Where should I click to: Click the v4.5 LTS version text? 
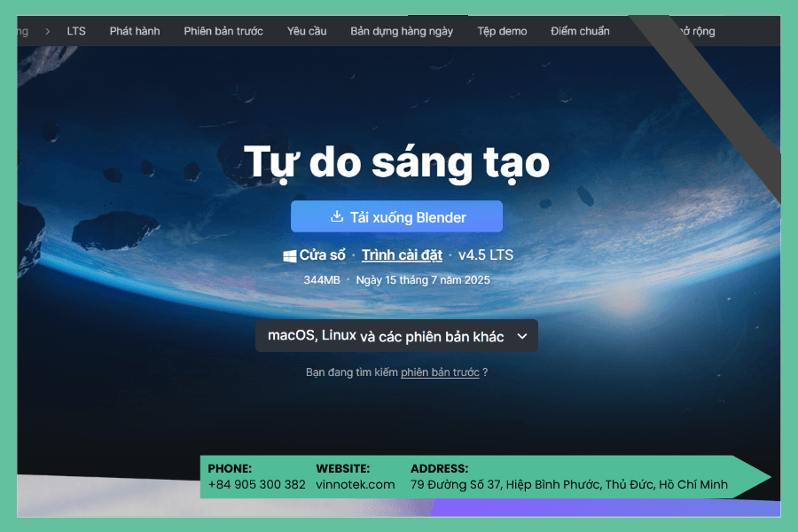[486, 255]
